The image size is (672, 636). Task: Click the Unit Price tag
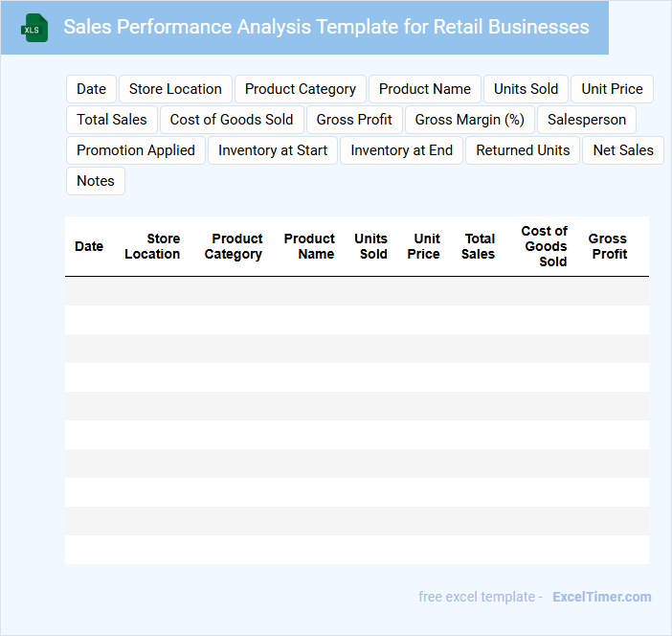[612, 89]
